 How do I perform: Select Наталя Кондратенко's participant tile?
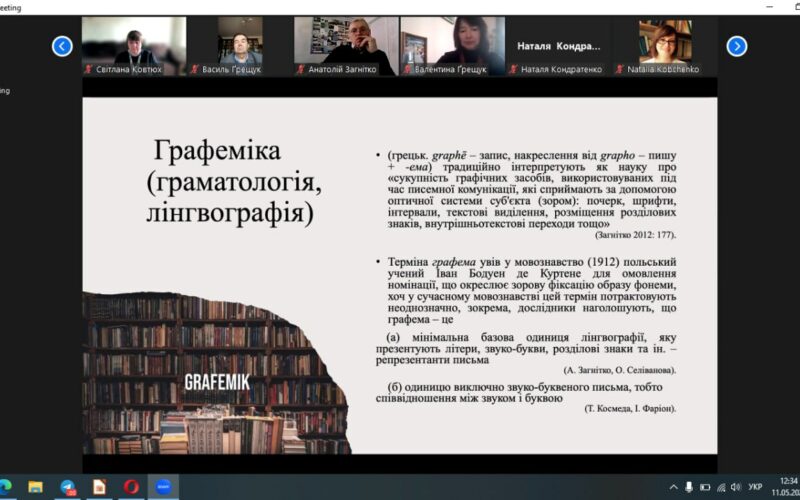click(559, 46)
